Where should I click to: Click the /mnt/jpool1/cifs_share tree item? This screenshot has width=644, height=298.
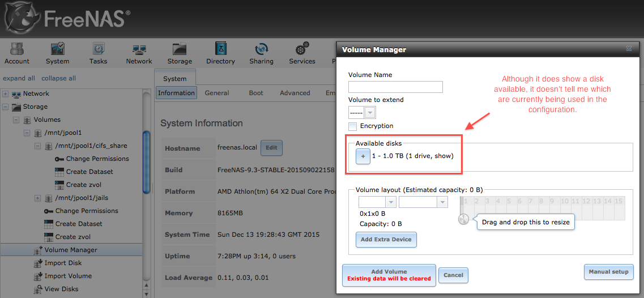click(x=91, y=146)
